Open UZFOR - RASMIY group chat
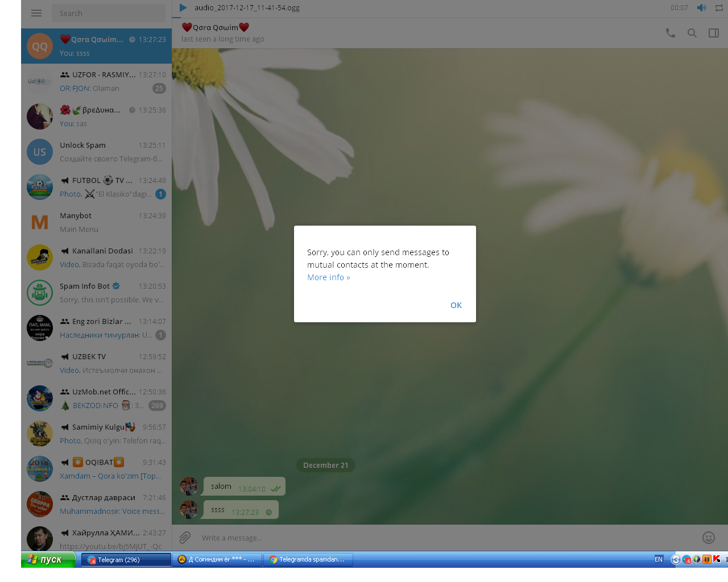This screenshot has width=728, height=582. click(97, 81)
